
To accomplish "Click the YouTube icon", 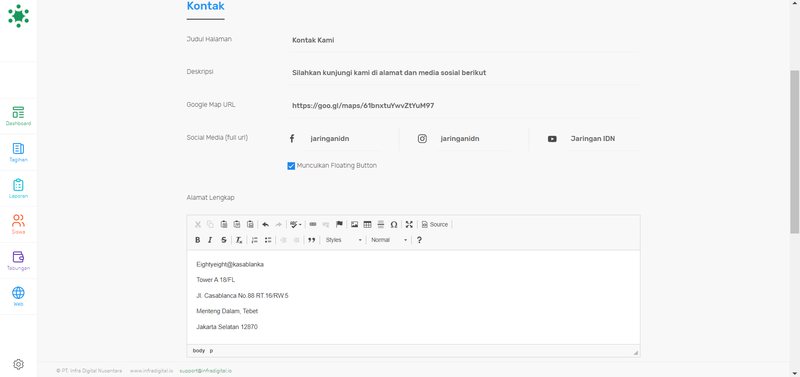I will pyautogui.click(x=552, y=139).
